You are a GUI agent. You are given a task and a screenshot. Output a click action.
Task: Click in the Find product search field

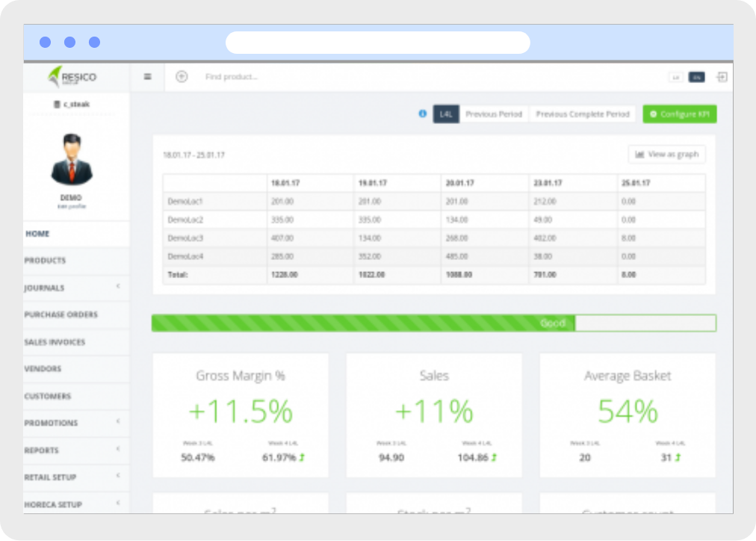pyautogui.click(x=232, y=77)
